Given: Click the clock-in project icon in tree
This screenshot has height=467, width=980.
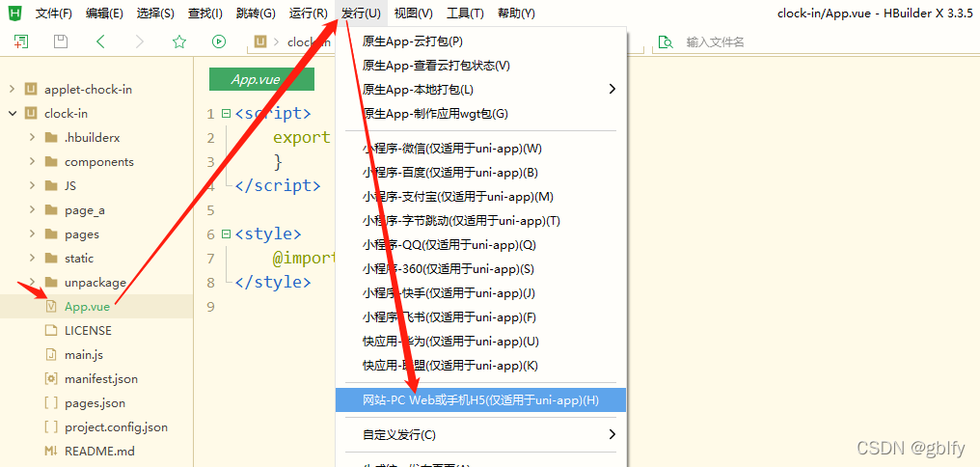Looking at the screenshot, I should click(31, 114).
